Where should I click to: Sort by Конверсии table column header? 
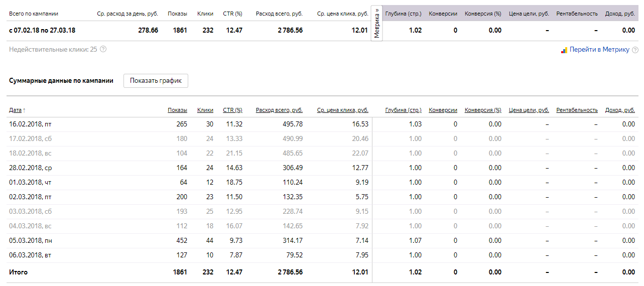(443, 110)
